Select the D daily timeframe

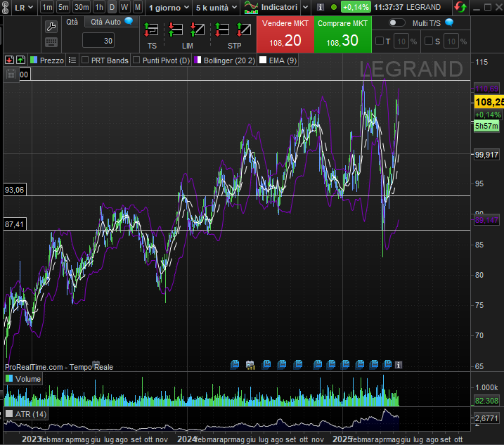(112, 7)
